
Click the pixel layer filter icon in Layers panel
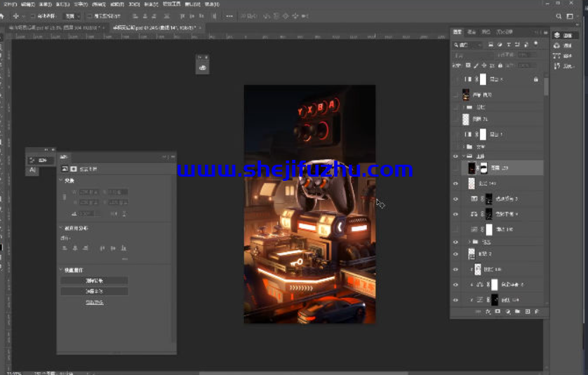point(490,45)
